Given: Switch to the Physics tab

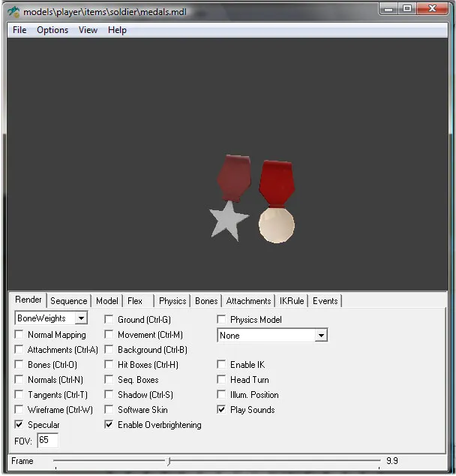Looking at the screenshot, I should click(172, 301).
